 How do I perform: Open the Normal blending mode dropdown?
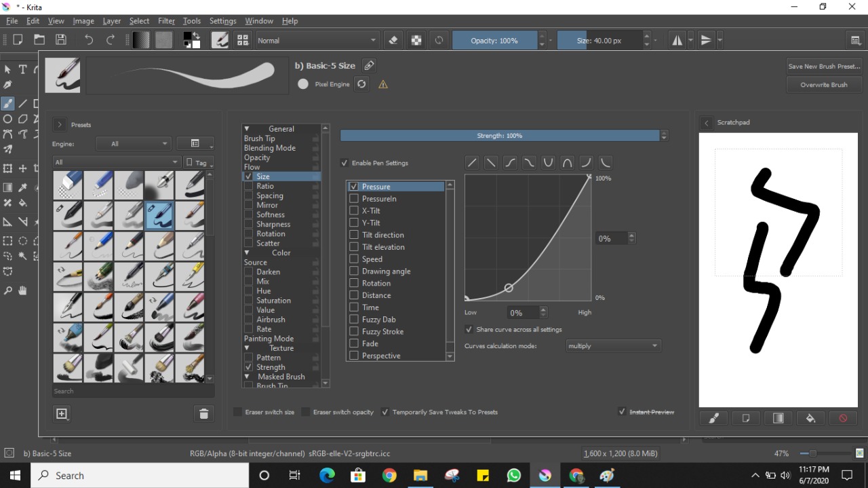click(x=317, y=40)
